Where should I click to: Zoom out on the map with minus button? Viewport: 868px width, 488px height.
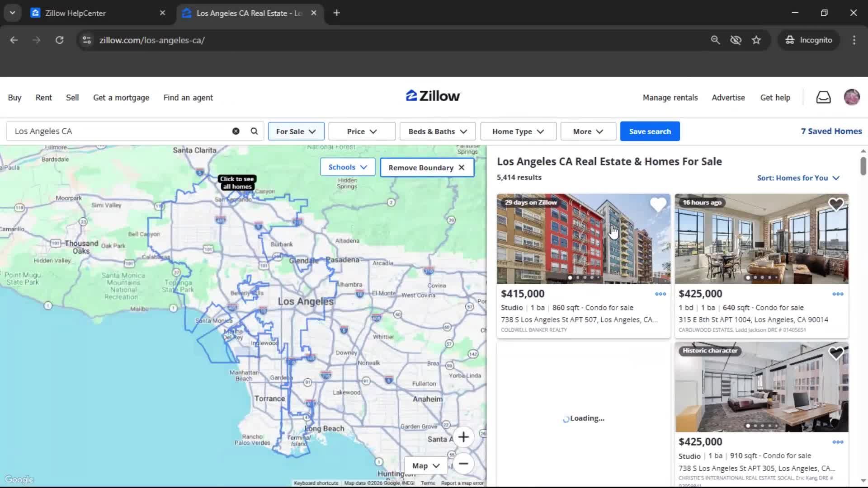(464, 464)
